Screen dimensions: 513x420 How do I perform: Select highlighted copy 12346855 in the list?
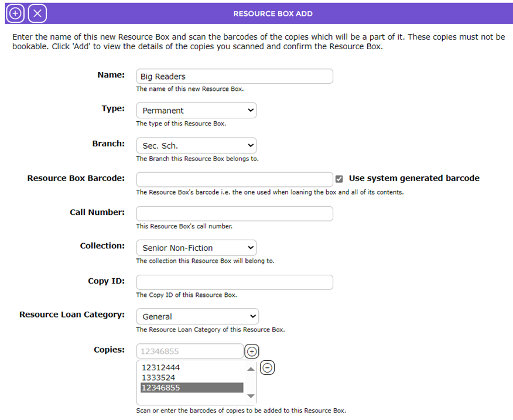coord(192,388)
